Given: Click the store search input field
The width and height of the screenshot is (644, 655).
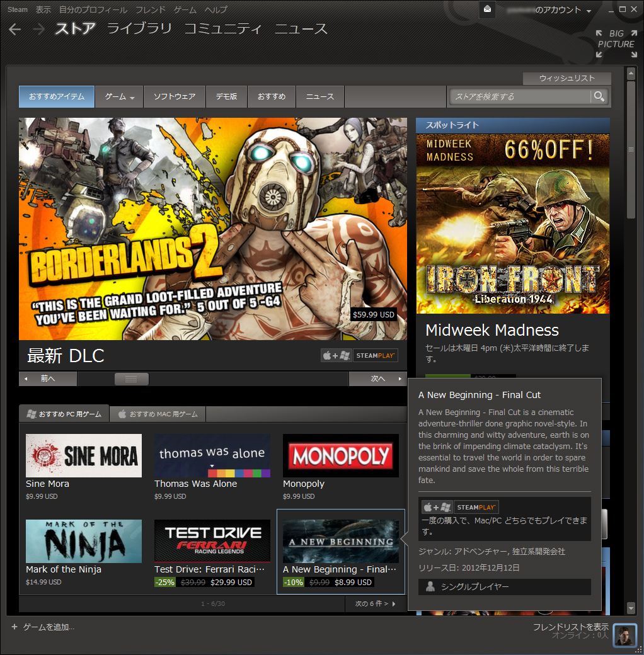Looking at the screenshot, I should (520, 96).
